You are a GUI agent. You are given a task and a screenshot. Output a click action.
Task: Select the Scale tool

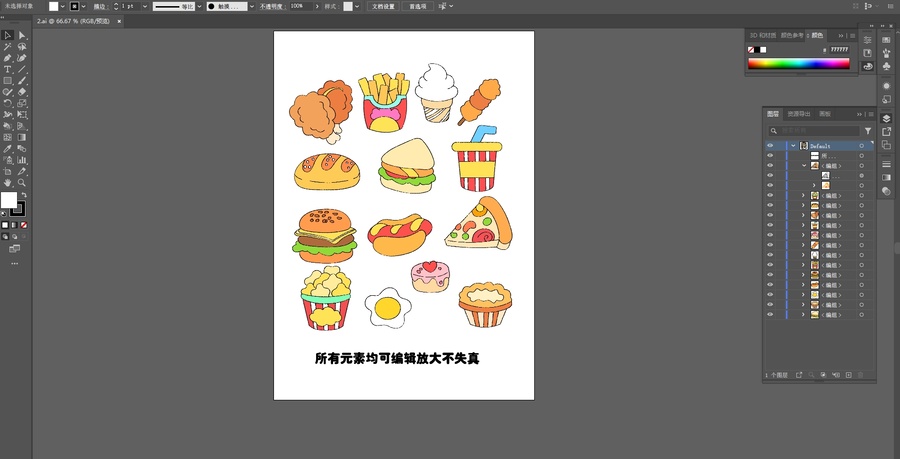click(x=22, y=103)
